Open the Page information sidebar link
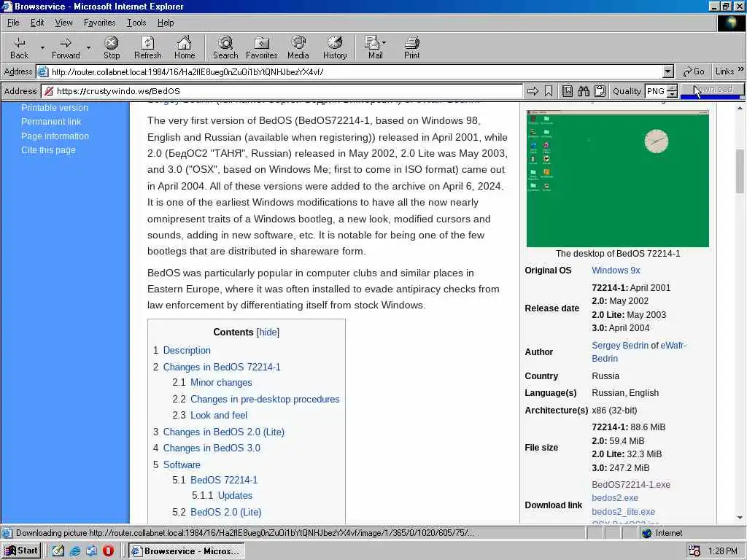 (55, 136)
